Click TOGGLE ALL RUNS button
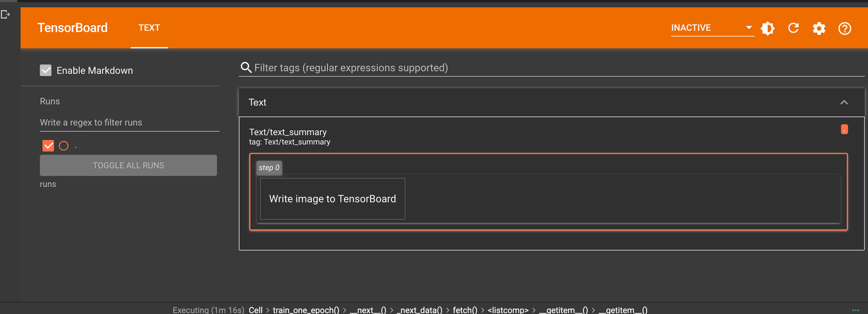868x314 pixels. point(128,165)
